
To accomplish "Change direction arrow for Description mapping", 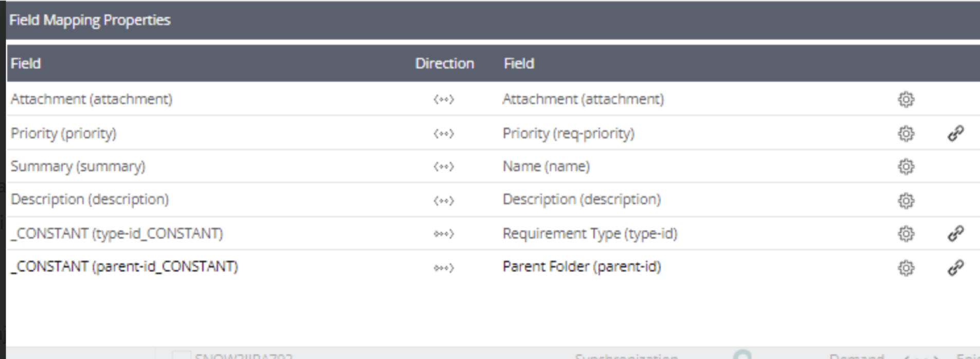I will [x=444, y=201].
